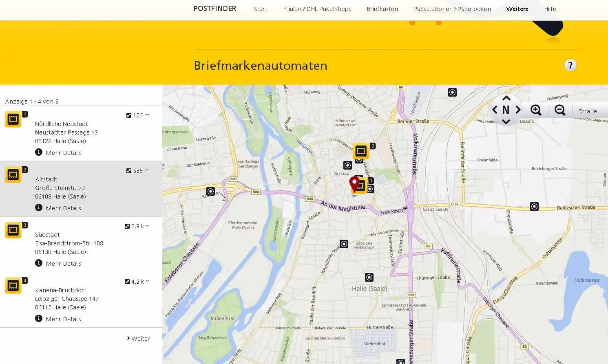
Task: Go to Filialen / DHL Paketshops
Action: [x=317, y=9]
